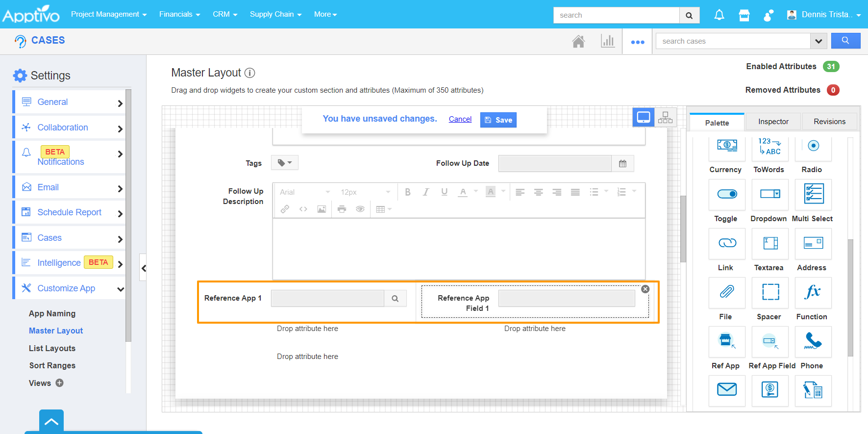
Task: Open notifications bell in top bar
Action: point(719,15)
